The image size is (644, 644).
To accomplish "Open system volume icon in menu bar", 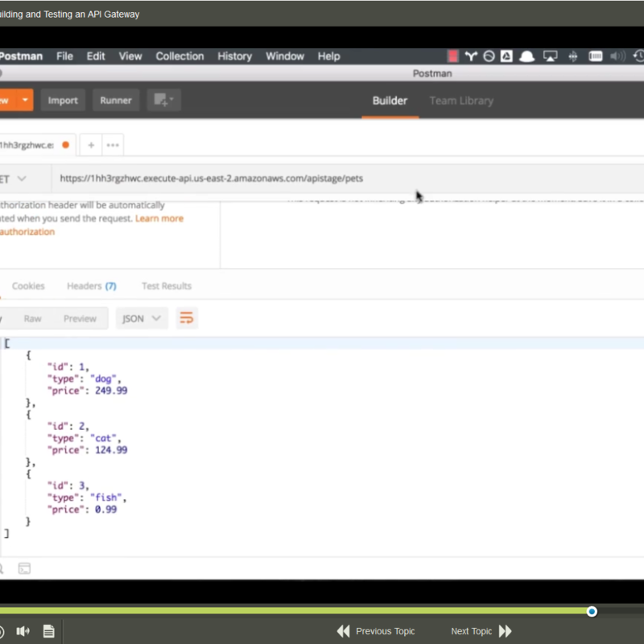I will pos(617,56).
